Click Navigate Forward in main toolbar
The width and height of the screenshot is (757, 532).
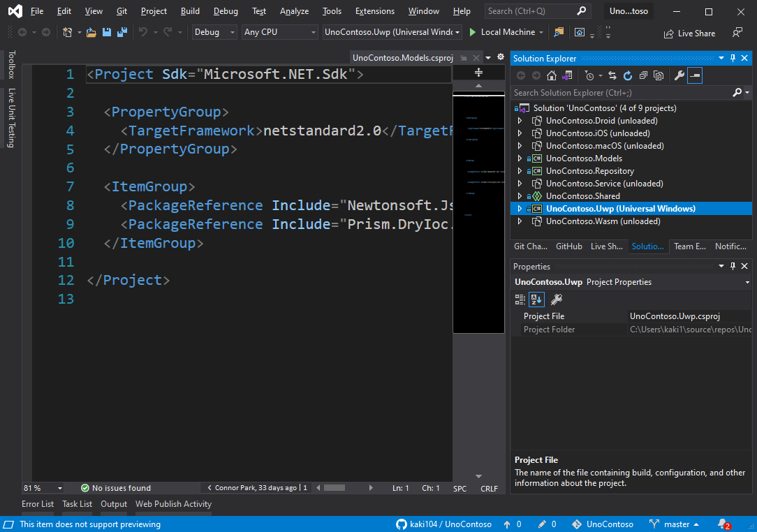pyautogui.click(x=46, y=32)
